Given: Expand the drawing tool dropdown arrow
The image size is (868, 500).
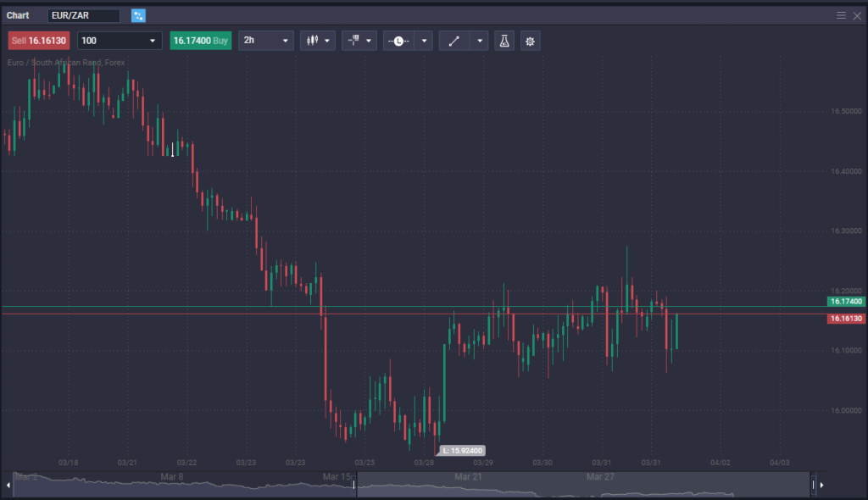Looking at the screenshot, I should [x=478, y=40].
